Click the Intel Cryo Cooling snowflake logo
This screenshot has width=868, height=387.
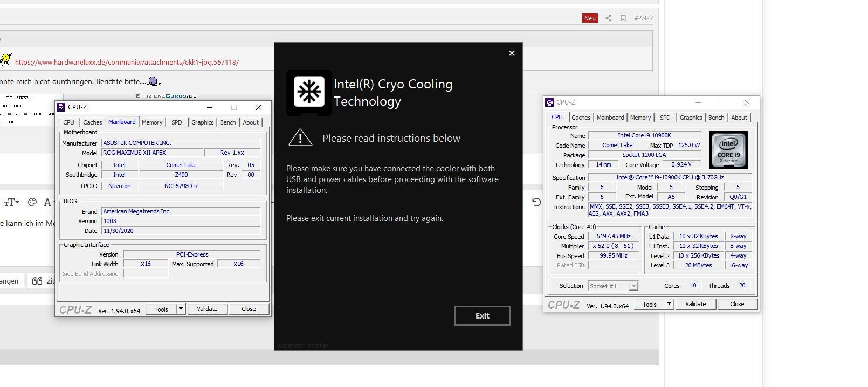tap(309, 92)
